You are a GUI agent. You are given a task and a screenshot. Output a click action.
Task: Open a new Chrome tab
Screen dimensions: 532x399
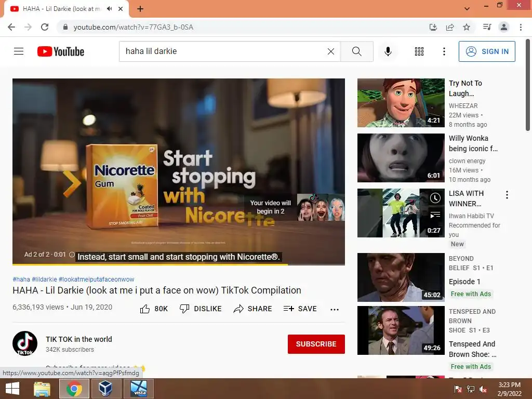coord(140,9)
